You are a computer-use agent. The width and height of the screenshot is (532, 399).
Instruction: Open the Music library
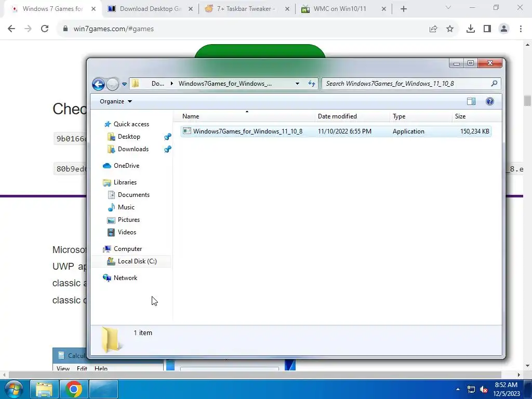tap(126, 207)
